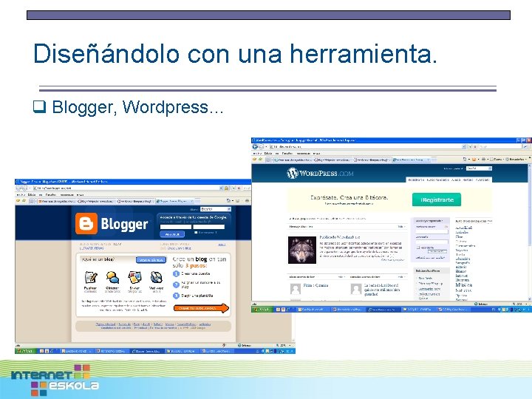
Task: Open the Favoritos menu in WordPress browser window
Action: tap(287, 154)
